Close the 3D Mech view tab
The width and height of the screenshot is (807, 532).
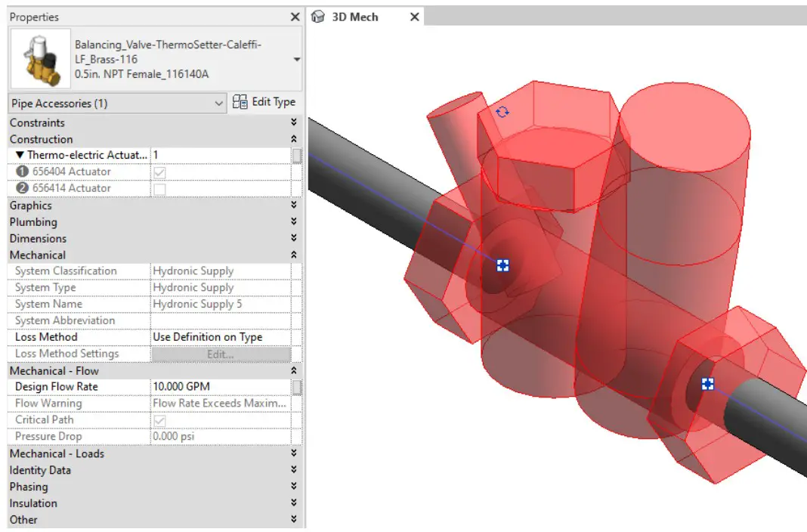coord(414,17)
